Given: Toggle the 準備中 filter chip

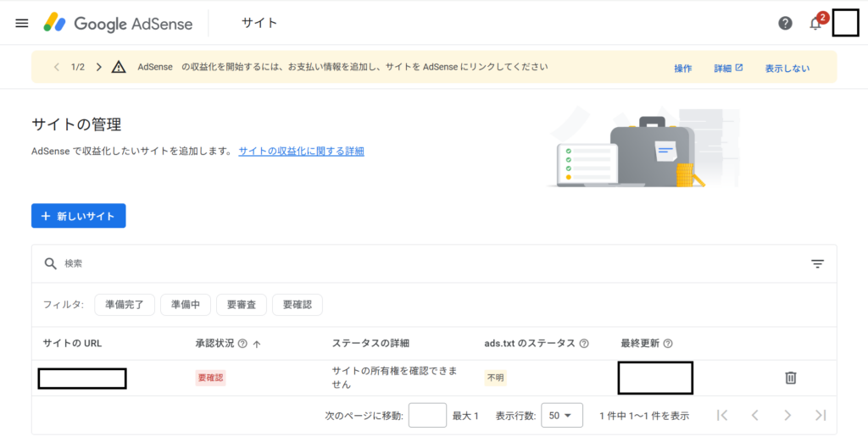Looking at the screenshot, I should pos(186,305).
